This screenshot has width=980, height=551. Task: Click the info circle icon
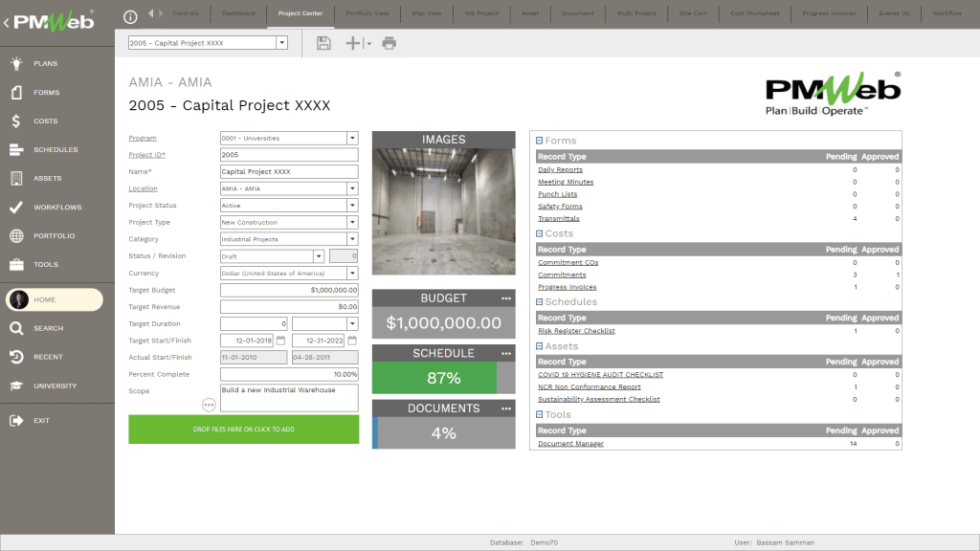(x=130, y=17)
